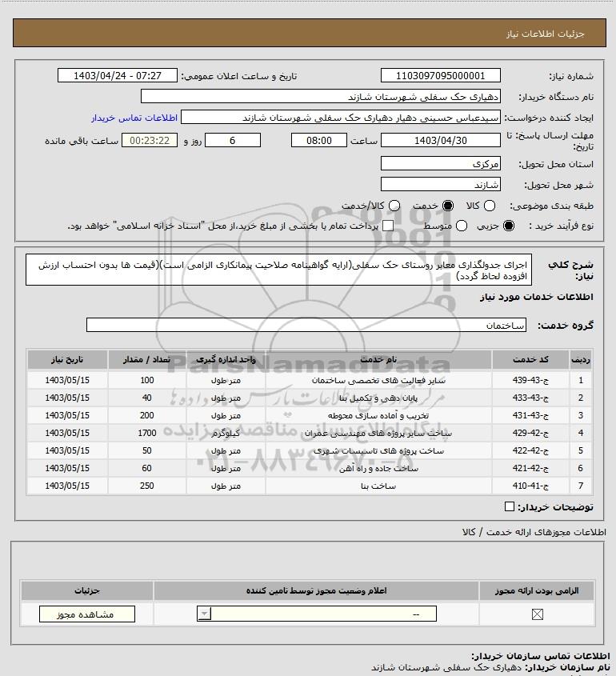Click service name ساخت جاده و راه آهن
This screenshot has width=616, height=676.
[x=378, y=468]
